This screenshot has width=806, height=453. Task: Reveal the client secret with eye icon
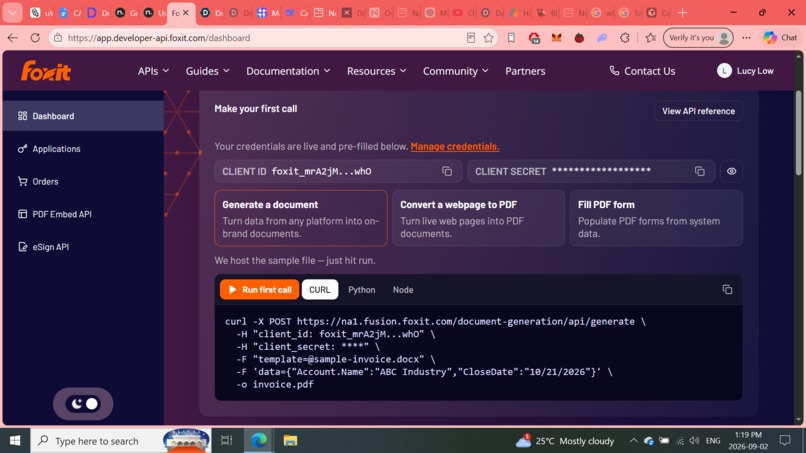(x=731, y=171)
